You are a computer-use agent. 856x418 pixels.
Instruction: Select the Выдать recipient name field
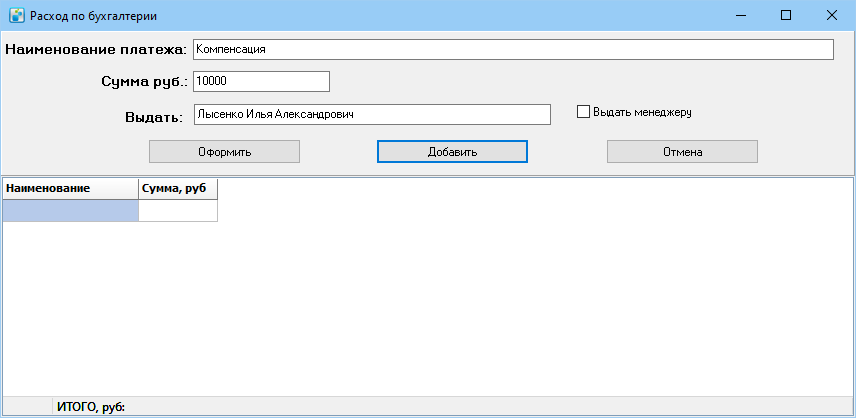372,115
